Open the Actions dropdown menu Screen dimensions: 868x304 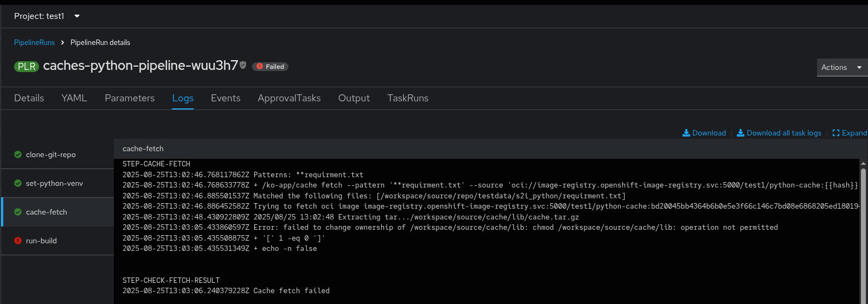[x=841, y=67]
